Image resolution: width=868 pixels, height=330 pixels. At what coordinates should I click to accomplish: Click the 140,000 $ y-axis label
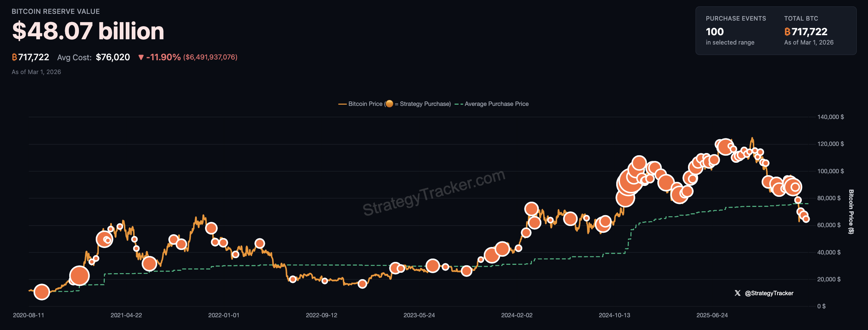click(x=830, y=117)
